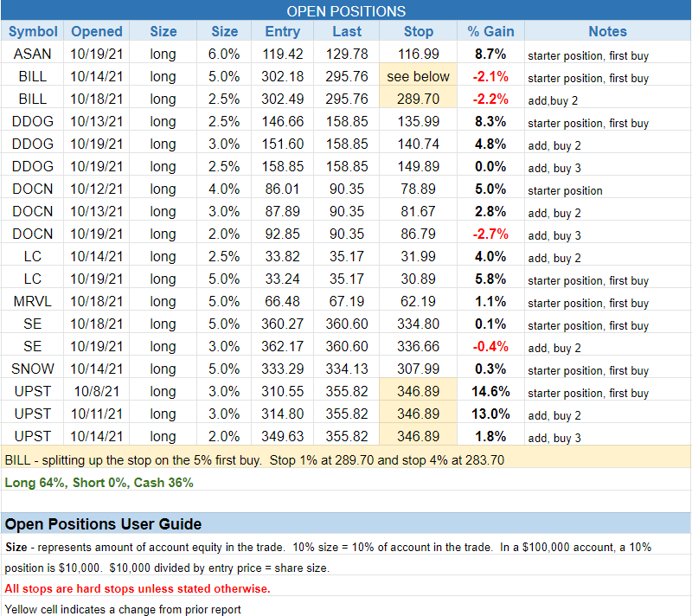Click the MRVL symbol cell
692x616 pixels.
(33, 301)
